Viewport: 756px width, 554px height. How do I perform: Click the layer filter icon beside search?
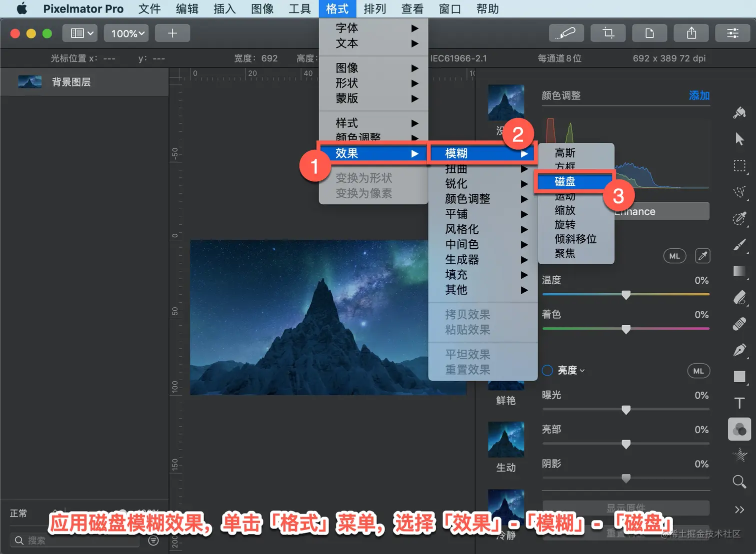point(153,541)
